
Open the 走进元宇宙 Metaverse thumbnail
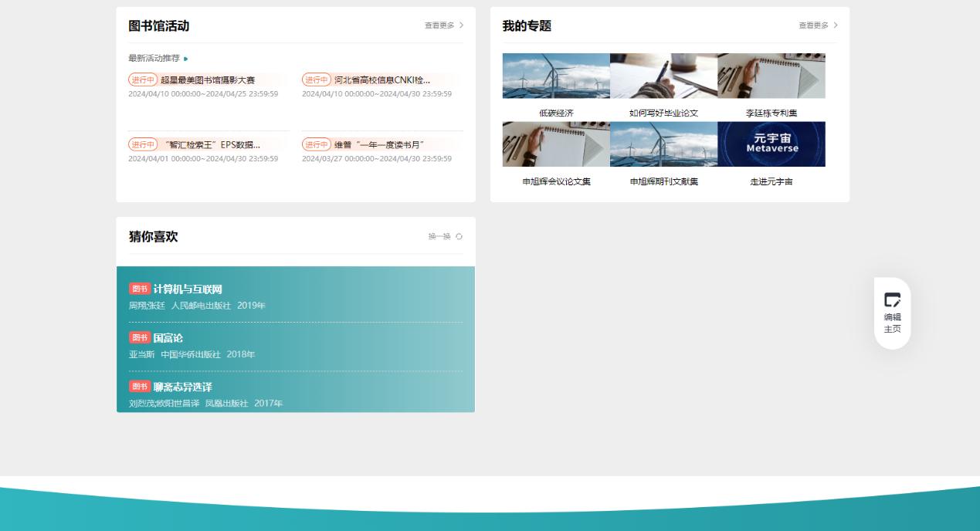click(x=771, y=144)
